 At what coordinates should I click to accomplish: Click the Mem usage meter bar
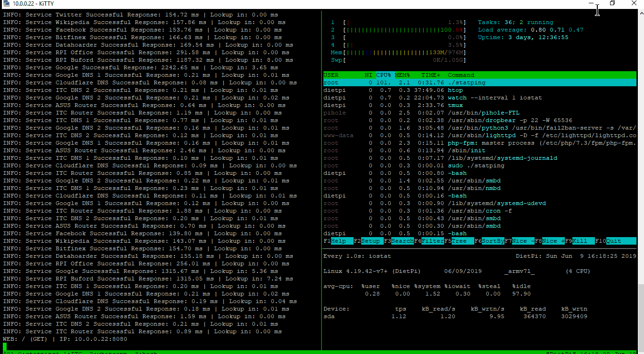(x=398, y=52)
